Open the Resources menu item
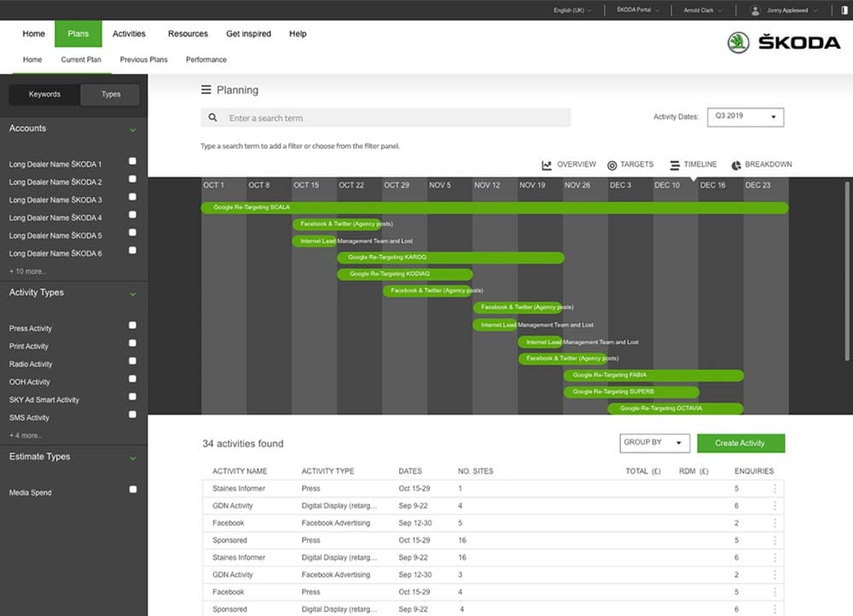 [188, 34]
